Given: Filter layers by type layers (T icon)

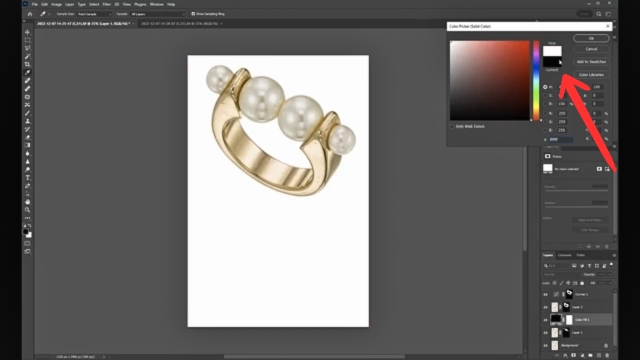Looking at the screenshot, I should tap(589, 266).
